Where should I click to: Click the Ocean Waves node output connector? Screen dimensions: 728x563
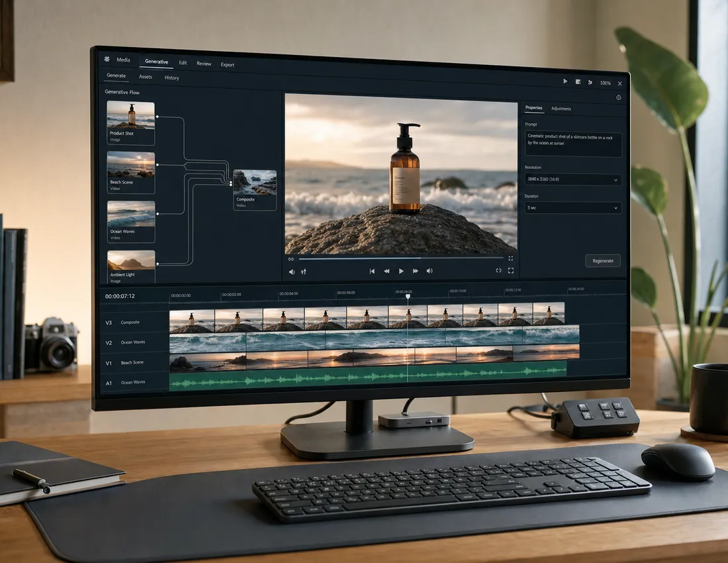[x=158, y=214]
